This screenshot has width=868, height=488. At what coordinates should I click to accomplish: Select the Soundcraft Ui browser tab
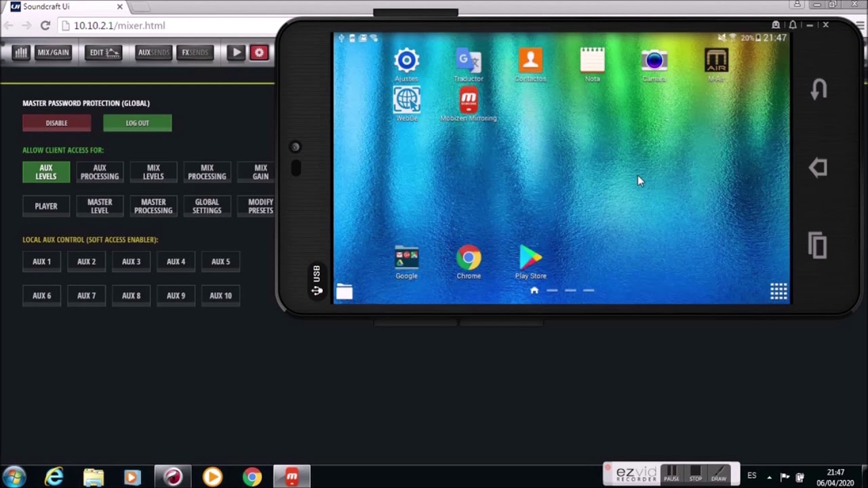pyautogui.click(x=66, y=7)
